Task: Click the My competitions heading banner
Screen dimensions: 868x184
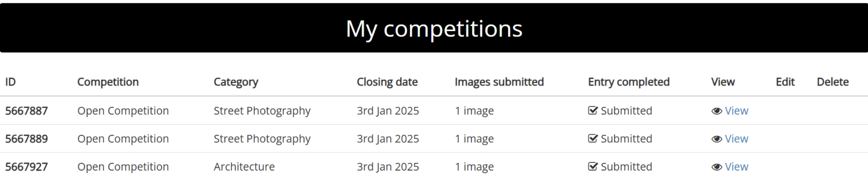Action: [x=434, y=28]
